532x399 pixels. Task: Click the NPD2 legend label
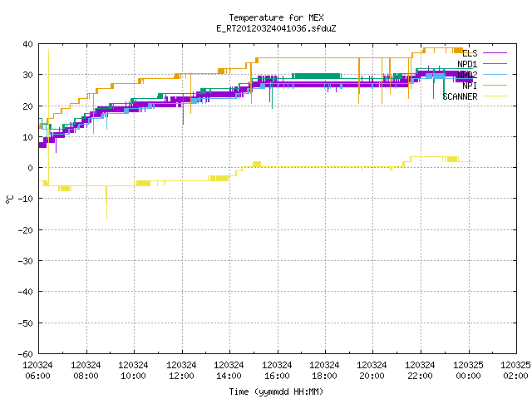(467, 75)
